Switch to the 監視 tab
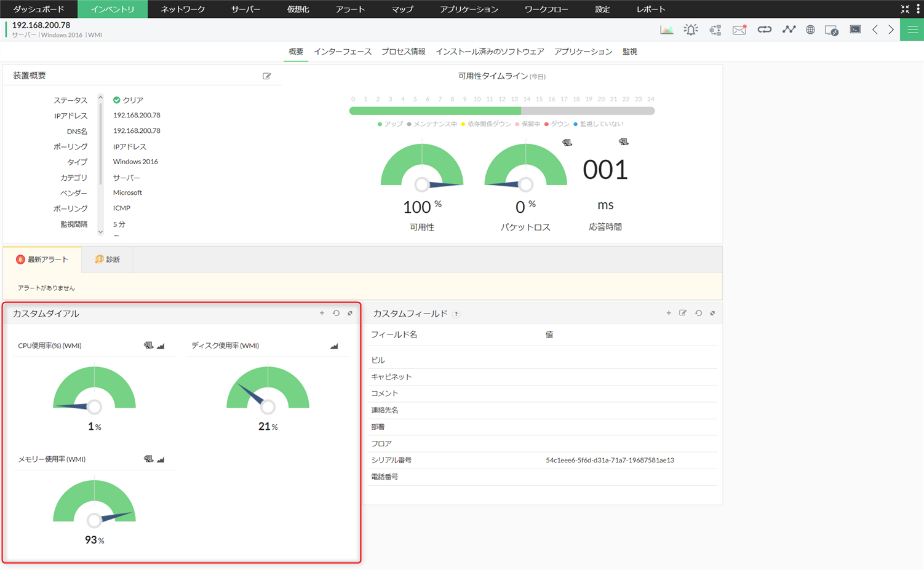The image size is (924, 570). tap(630, 52)
